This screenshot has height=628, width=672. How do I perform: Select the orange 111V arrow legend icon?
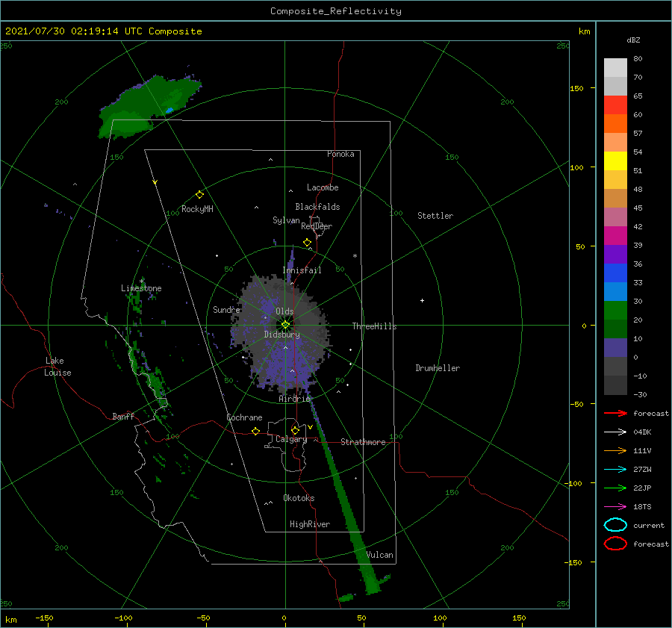[615, 450]
